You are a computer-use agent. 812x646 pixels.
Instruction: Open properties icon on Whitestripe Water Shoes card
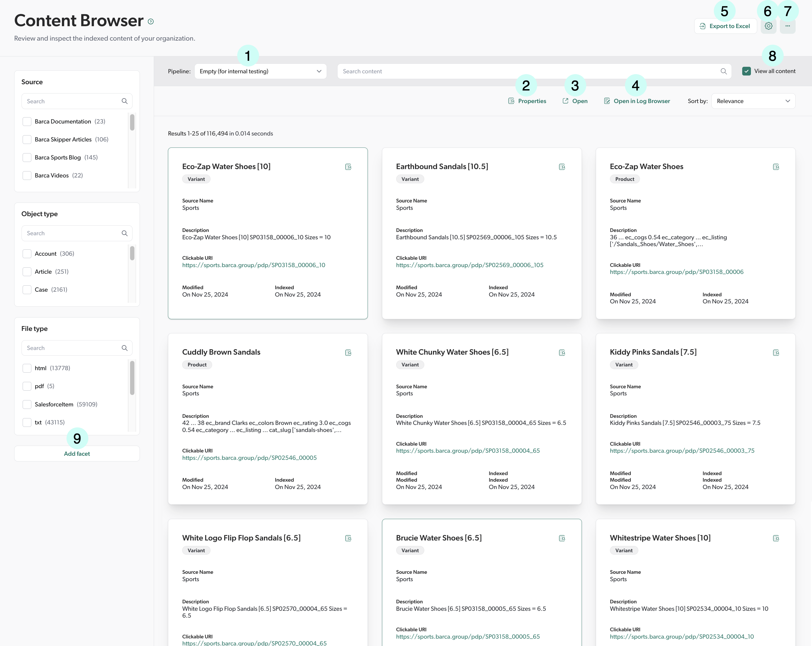[776, 538]
